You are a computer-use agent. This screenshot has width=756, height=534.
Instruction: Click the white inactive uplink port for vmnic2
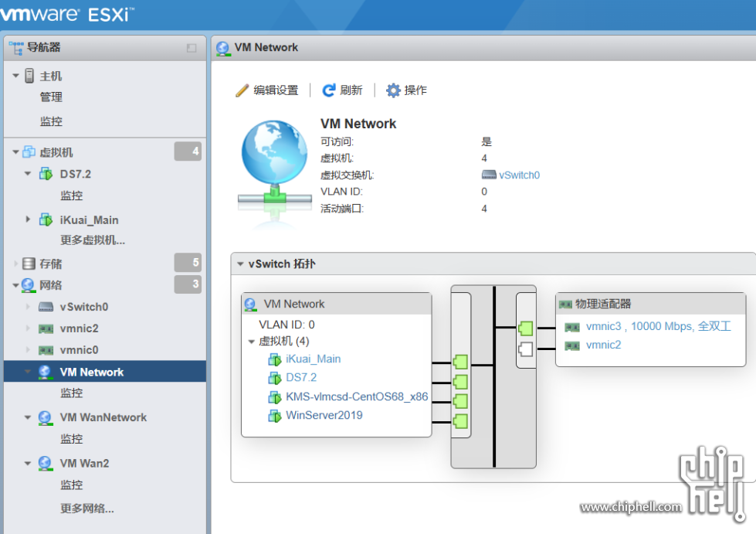[526, 349]
